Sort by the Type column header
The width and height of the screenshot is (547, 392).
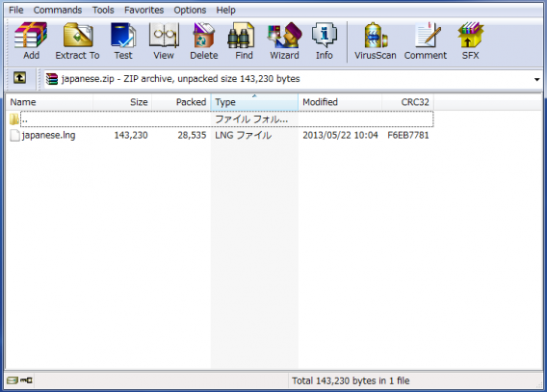click(x=254, y=102)
